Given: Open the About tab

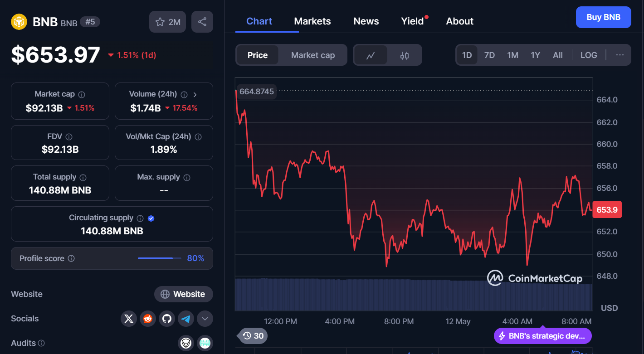Looking at the screenshot, I should tap(460, 21).
